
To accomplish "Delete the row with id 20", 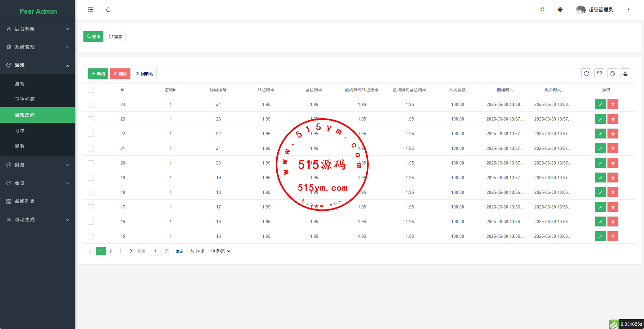I will click(613, 163).
